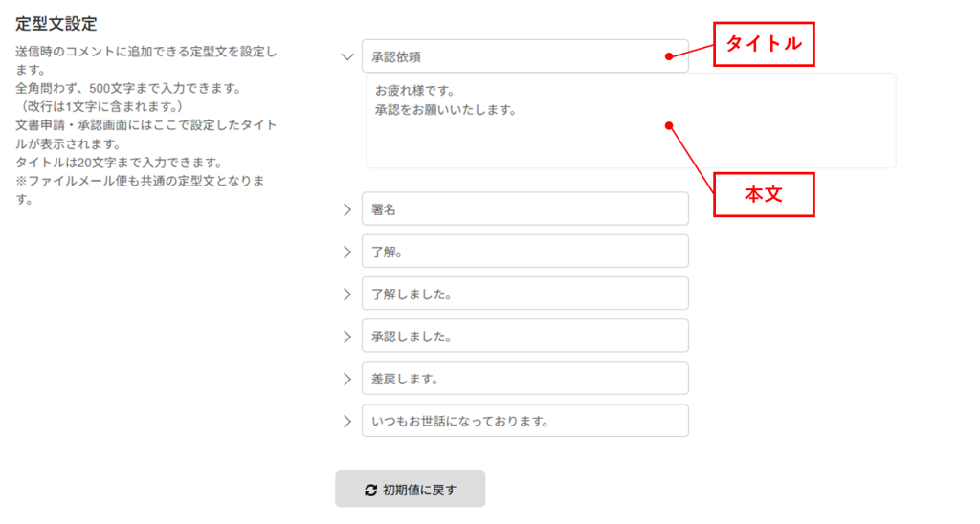The height and width of the screenshot is (524, 980).
Task: Focus the 署名 title field
Action: pyautogui.click(x=525, y=208)
